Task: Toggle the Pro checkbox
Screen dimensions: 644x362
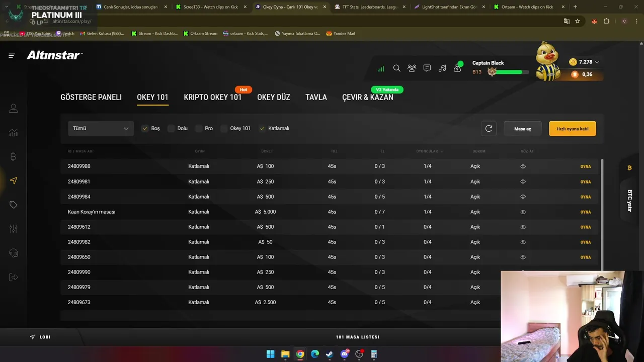Action: 199,128
